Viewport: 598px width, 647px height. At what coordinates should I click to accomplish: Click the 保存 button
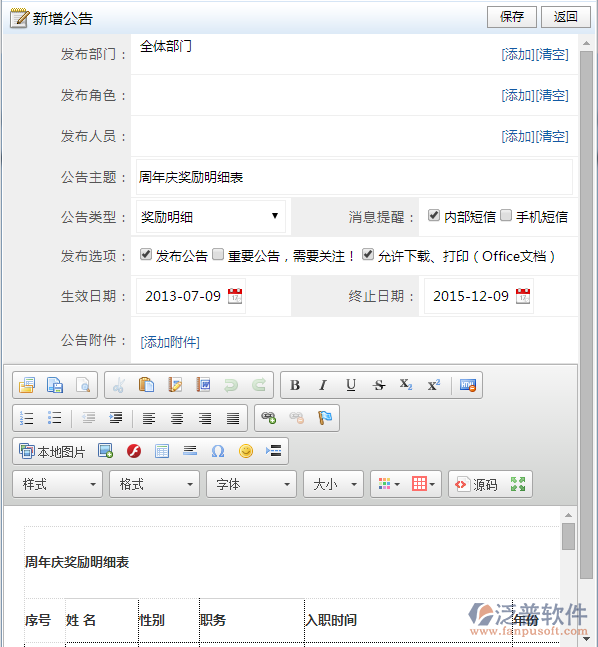tap(512, 17)
